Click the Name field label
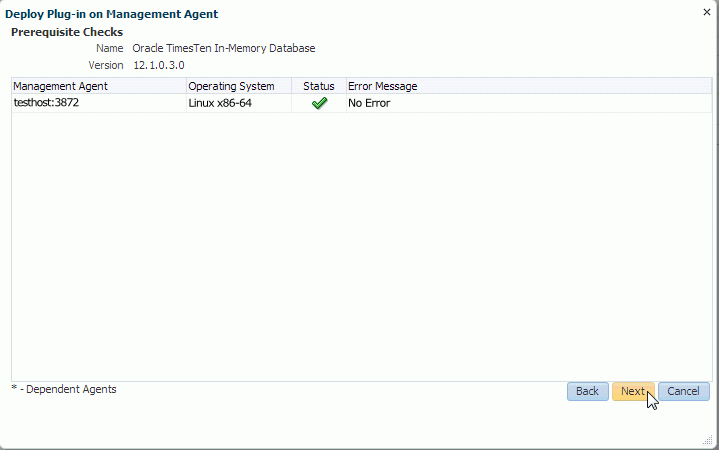The height and width of the screenshot is (450, 719). (x=109, y=48)
